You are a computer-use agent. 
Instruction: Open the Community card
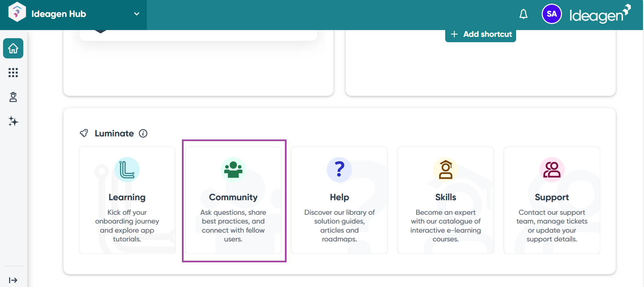tap(233, 200)
